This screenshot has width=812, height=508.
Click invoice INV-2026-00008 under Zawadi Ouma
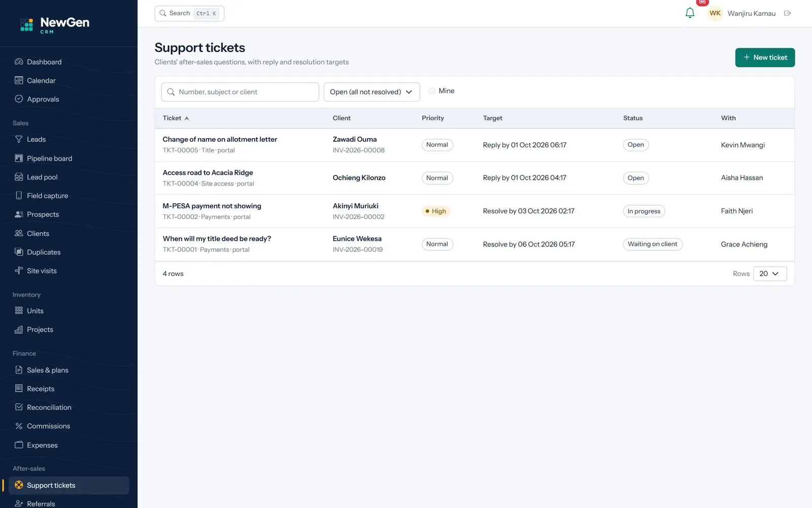pos(358,150)
